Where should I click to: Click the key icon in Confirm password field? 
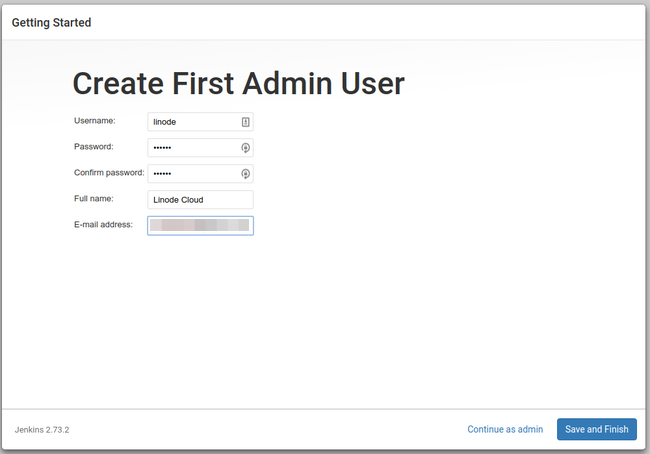tap(245, 174)
